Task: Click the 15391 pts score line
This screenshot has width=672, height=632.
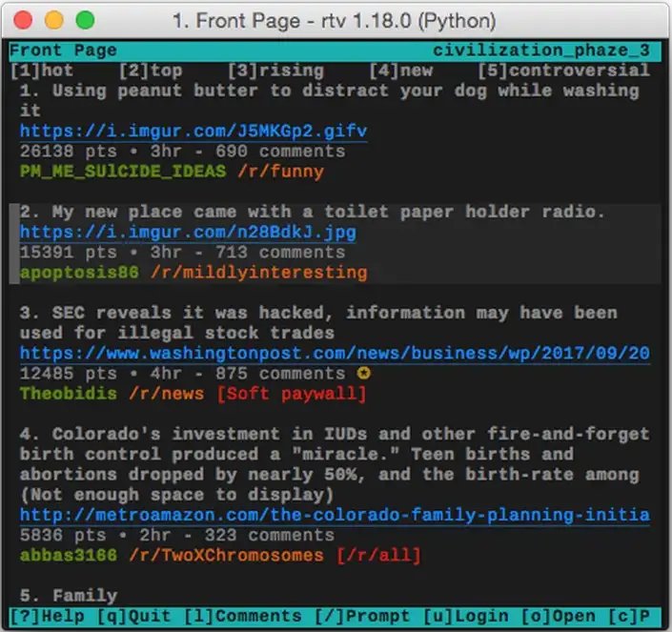Action: point(183,253)
